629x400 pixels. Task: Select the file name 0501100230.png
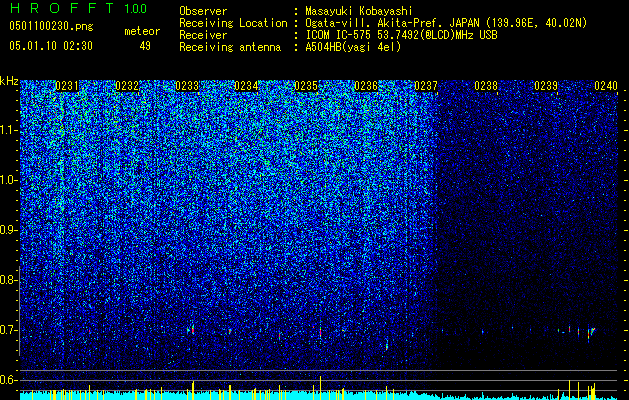pyautogui.click(x=51, y=27)
